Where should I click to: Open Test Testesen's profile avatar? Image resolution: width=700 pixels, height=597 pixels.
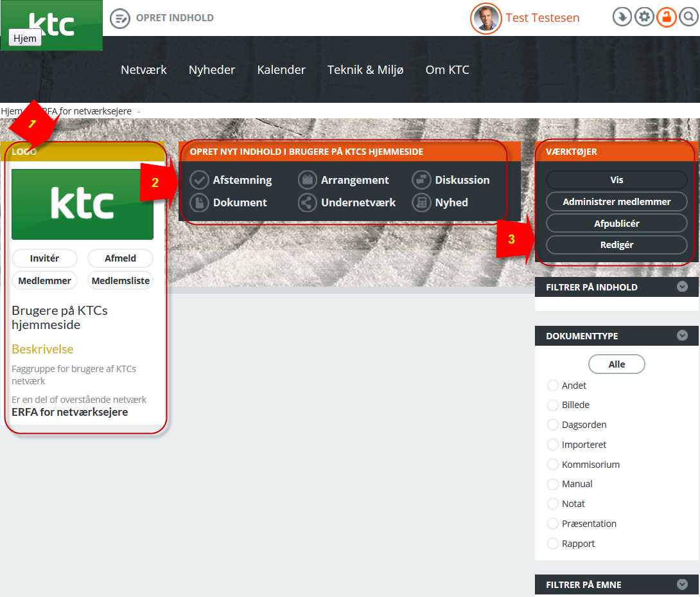[x=486, y=19]
